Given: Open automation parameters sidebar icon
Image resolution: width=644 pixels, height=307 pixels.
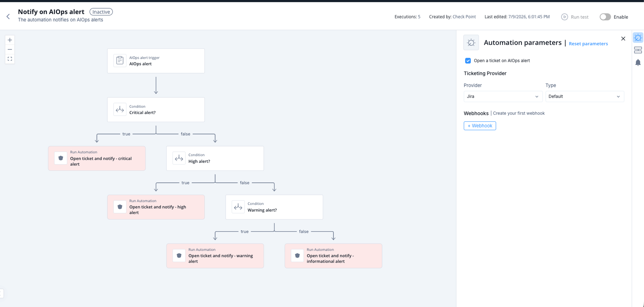Looking at the screenshot, I should pyautogui.click(x=638, y=38).
